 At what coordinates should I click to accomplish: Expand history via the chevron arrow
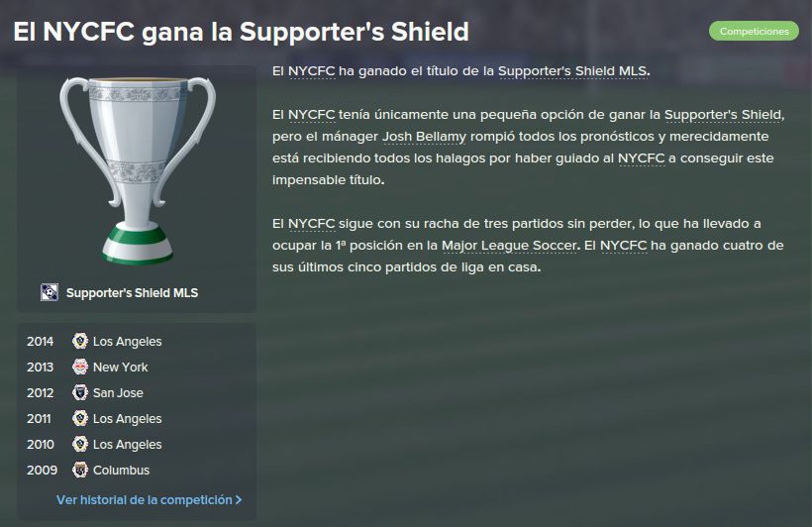[x=239, y=500]
